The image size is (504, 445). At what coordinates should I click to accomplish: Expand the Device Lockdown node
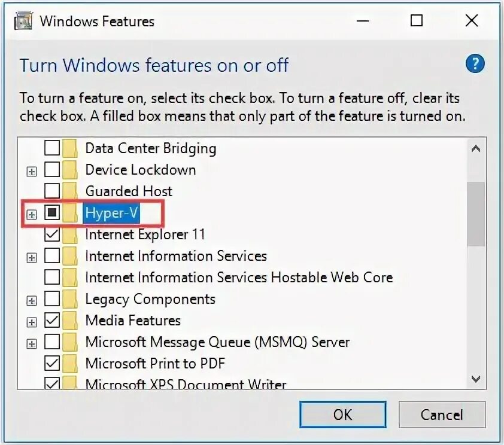[32, 171]
